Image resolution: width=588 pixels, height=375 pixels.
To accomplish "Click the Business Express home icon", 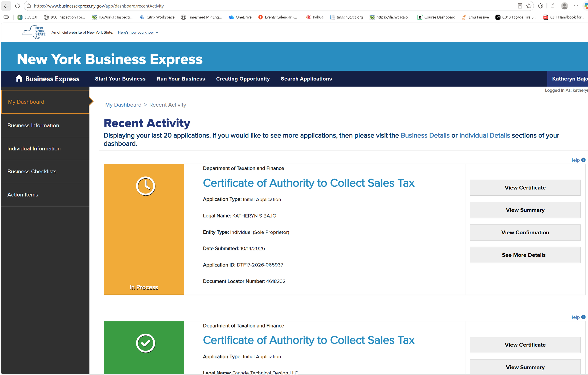I will tap(19, 78).
